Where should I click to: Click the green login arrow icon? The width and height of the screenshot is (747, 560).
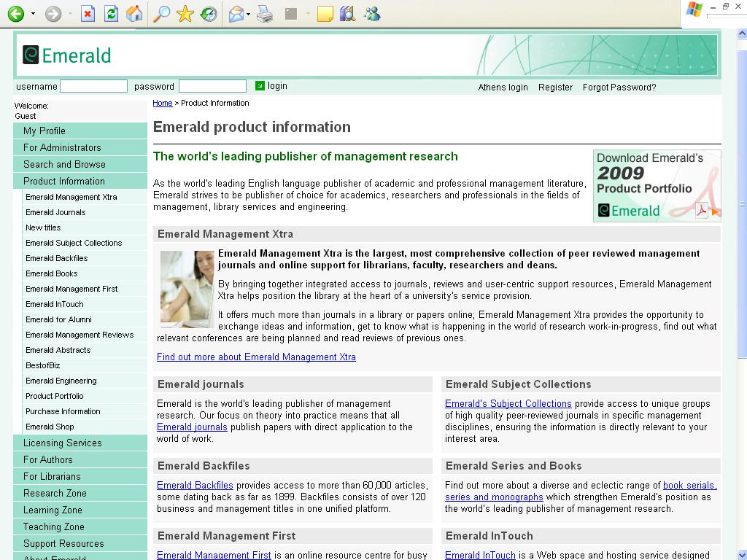click(260, 86)
